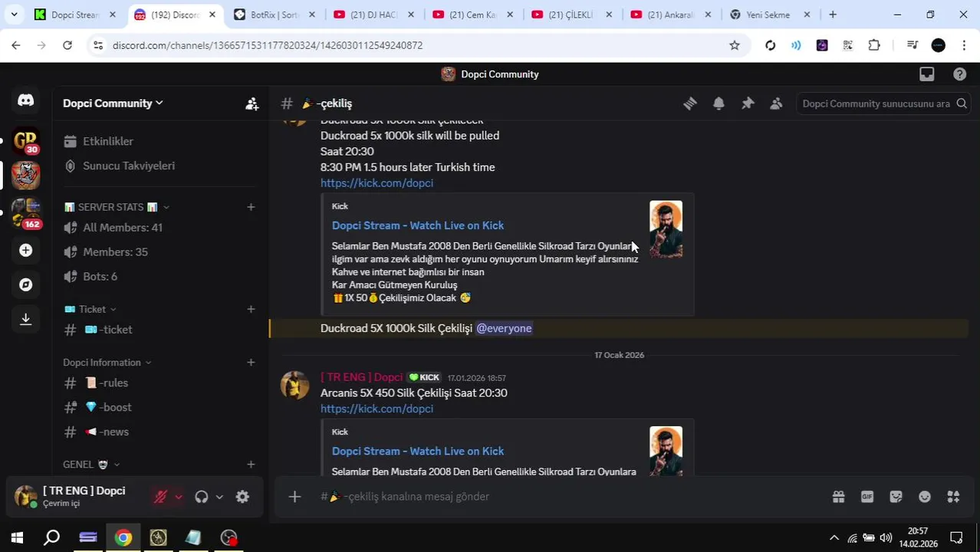Click the @everyone mention
The height and width of the screenshot is (552, 980).
(x=504, y=328)
